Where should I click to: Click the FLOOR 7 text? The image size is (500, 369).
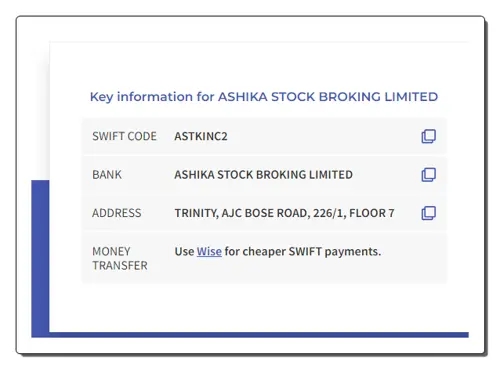click(x=372, y=213)
